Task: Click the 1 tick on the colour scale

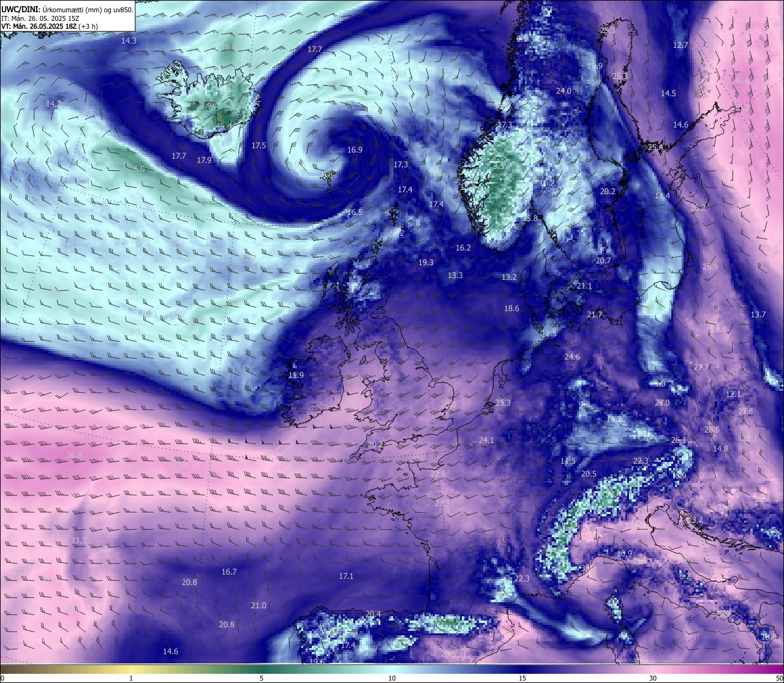Action: [131, 678]
